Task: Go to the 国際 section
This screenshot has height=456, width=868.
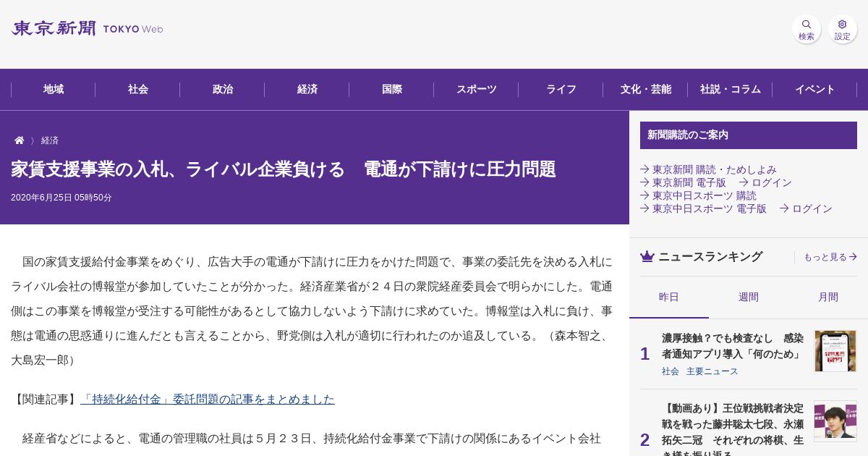Action: [x=392, y=89]
